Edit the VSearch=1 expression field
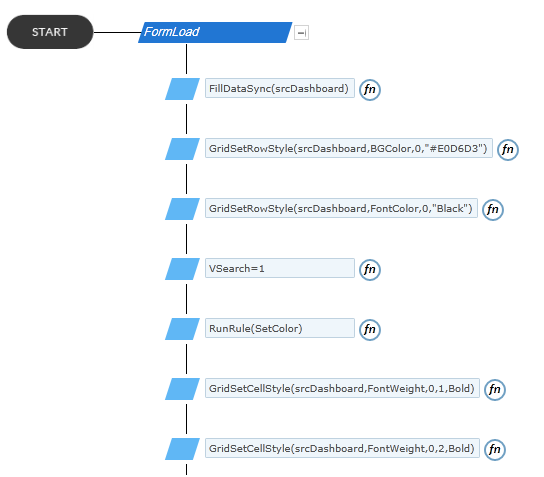544x477 pixels. click(280, 268)
